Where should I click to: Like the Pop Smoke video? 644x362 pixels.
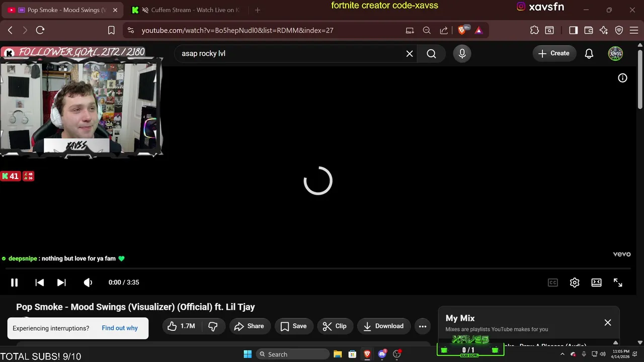coord(182,326)
